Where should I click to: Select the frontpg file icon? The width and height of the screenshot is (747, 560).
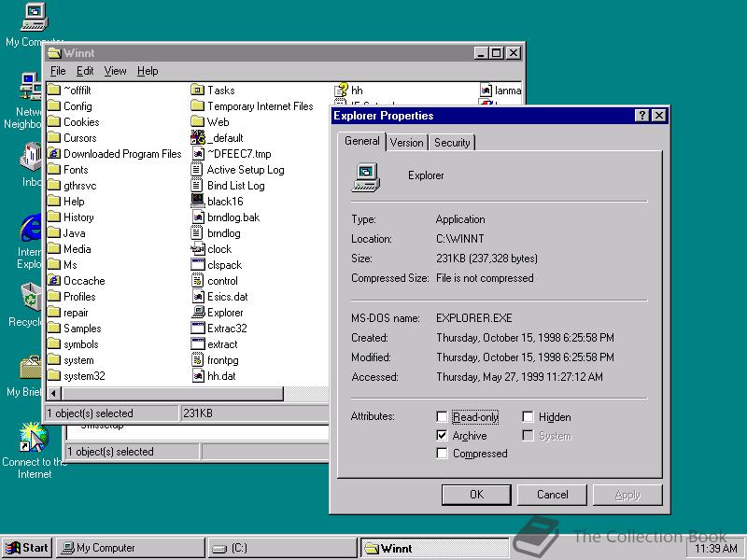[x=198, y=360]
